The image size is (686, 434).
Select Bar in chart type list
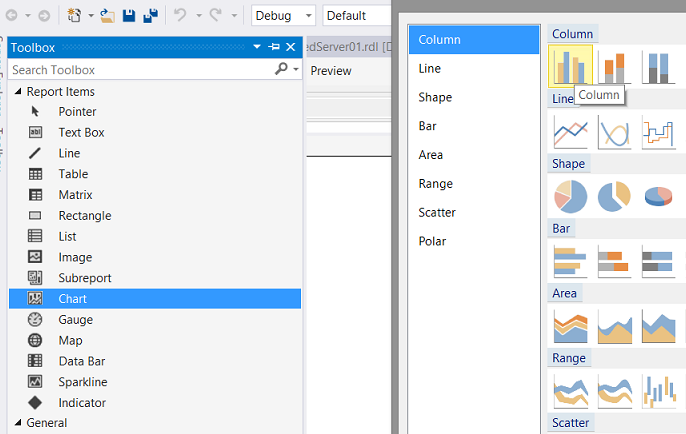point(474,126)
